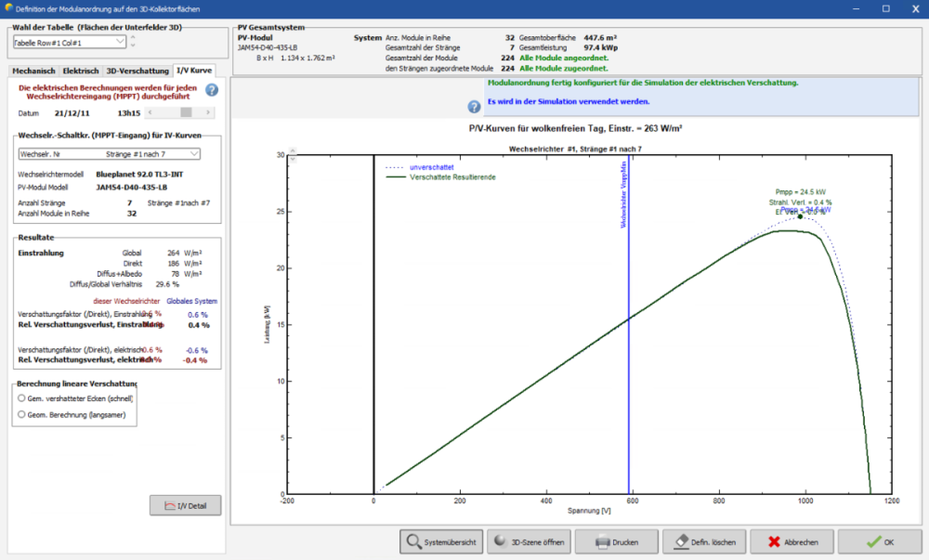Click the Systemübersicht magnifier button
The width and height of the screenshot is (929, 560).
tap(441, 541)
